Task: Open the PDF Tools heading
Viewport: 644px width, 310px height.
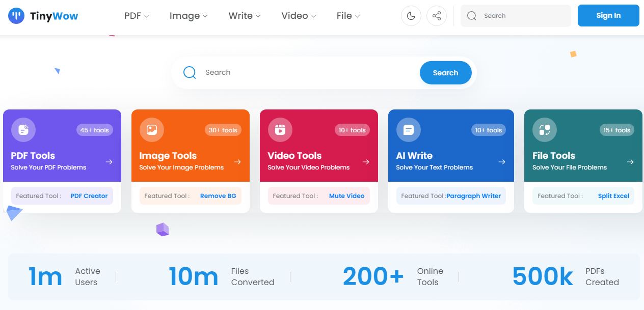Action: [x=33, y=156]
